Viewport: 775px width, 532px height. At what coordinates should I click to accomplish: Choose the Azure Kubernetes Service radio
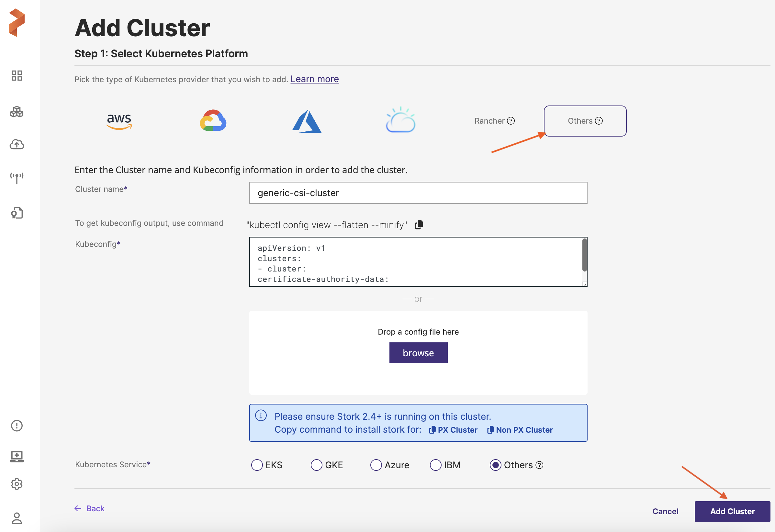(376, 465)
